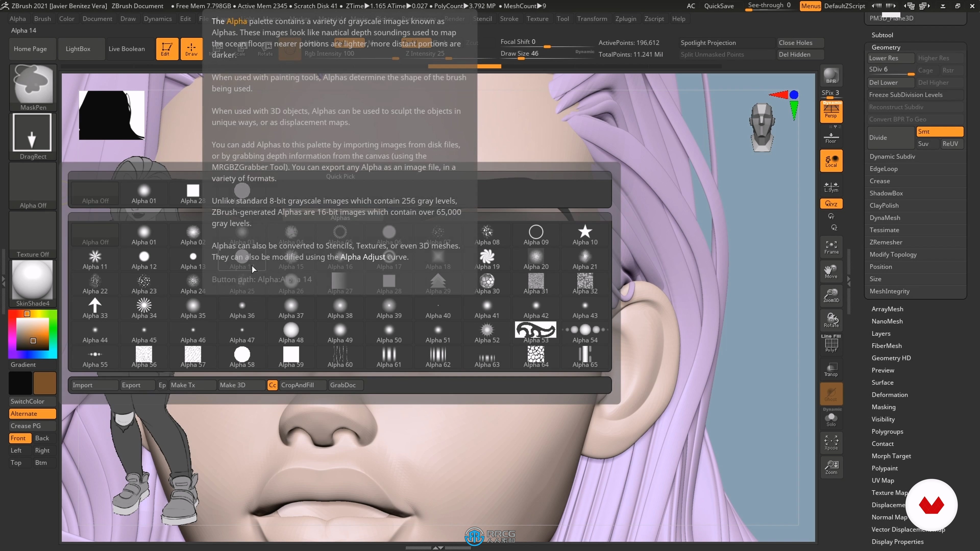Select Alpha 62 vertical bars alpha
Image resolution: width=980 pixels, height=551 pixels.
coord(438,357)
